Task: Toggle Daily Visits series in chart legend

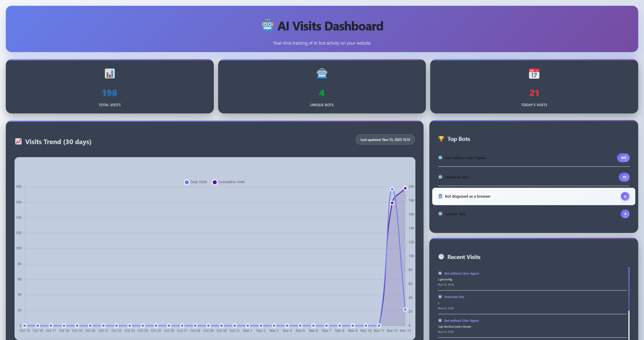Action: tap(196, 182)
